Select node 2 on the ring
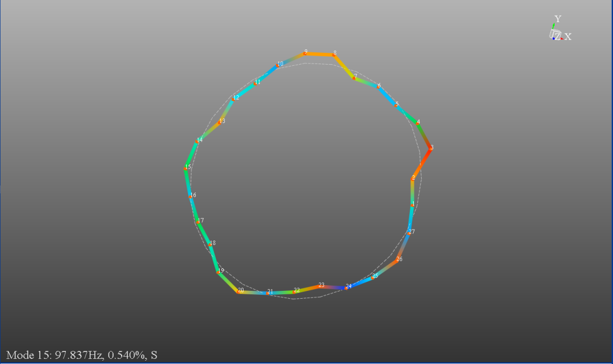613x364 pixels. coord(413,179)
